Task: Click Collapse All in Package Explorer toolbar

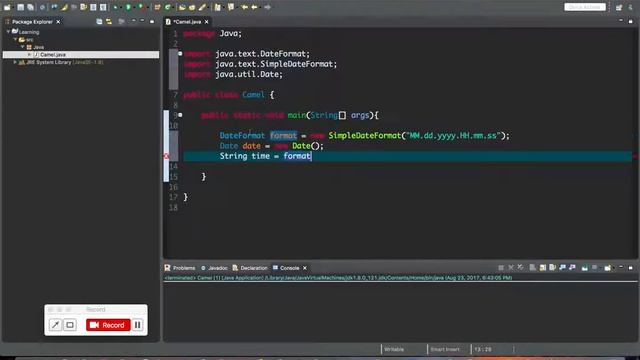Action: click(x=99, y=21)
